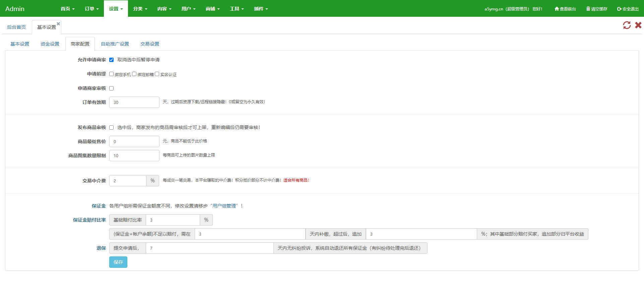
Task: Open the 后台首页 tab
Action: click(x=16, y=27)
